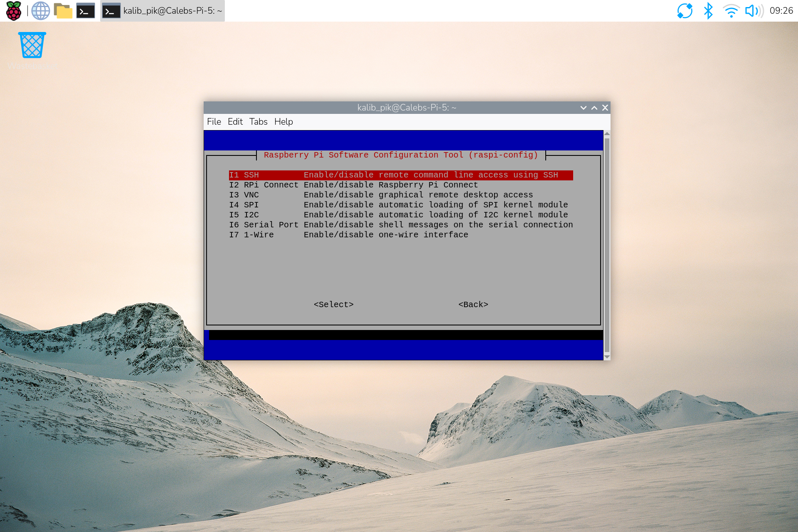Open the Raspberry Pi applications menu
798x532 pixels.
tap(14, 11)
